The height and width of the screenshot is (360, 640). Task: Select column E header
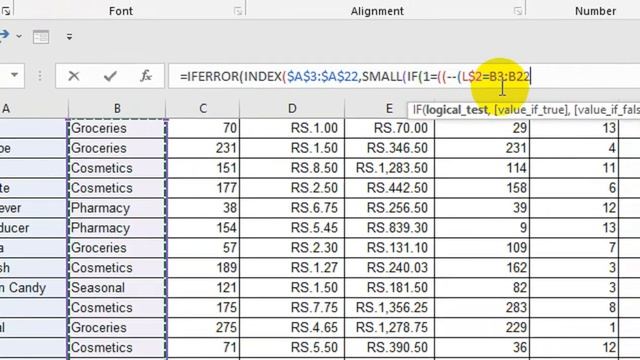[389, 109]
